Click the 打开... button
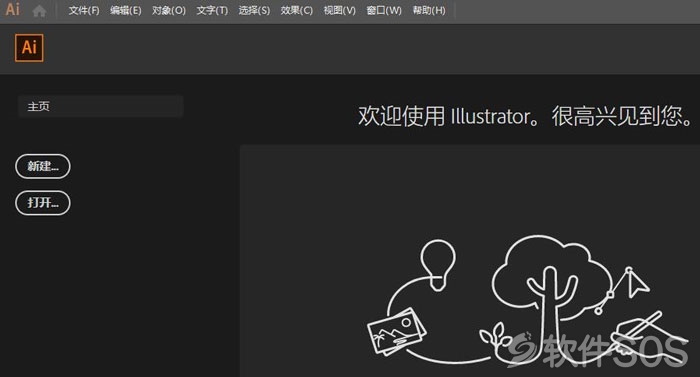The image size is (700, 377). pyautogui.click(x=43, y=203)
